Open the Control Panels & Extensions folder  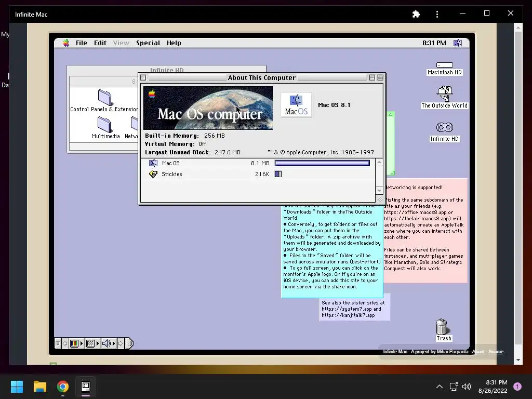104,101
